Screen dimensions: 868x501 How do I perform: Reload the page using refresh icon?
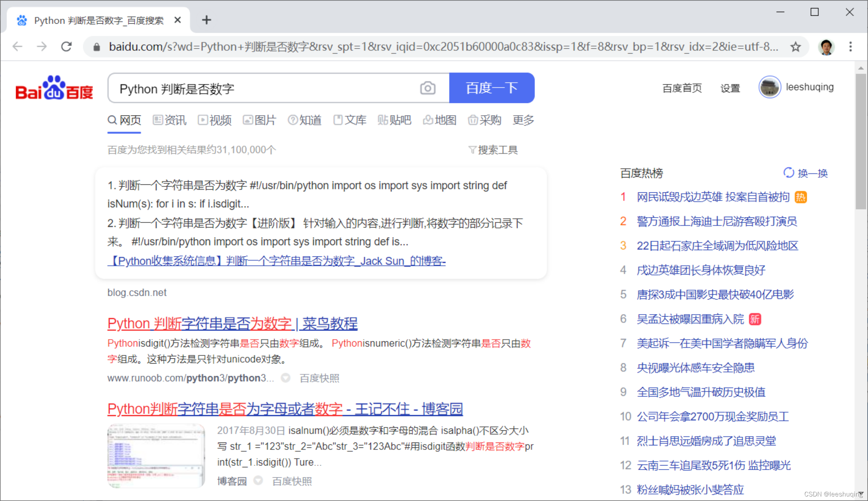(x=66, y=47)
